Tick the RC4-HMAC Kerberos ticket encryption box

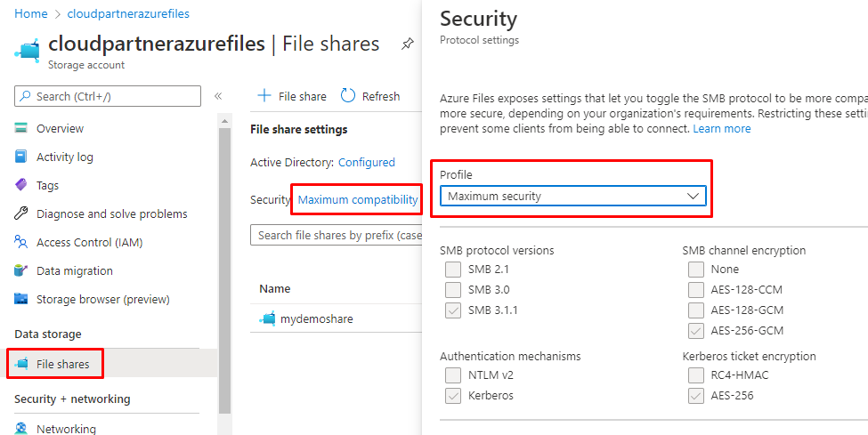695,375
